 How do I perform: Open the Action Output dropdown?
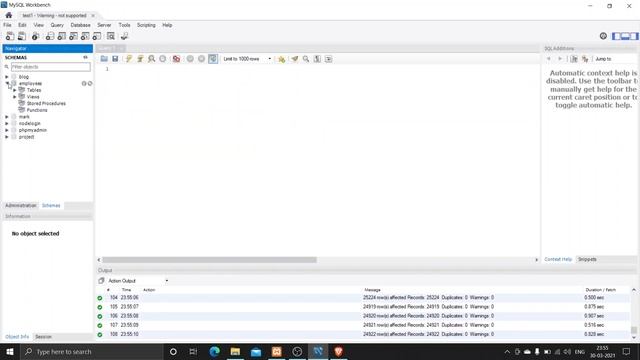tap(138, 281)
